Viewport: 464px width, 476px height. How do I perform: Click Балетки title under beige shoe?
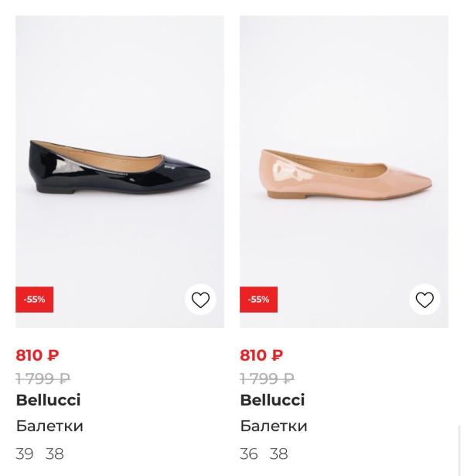(274, 426)
